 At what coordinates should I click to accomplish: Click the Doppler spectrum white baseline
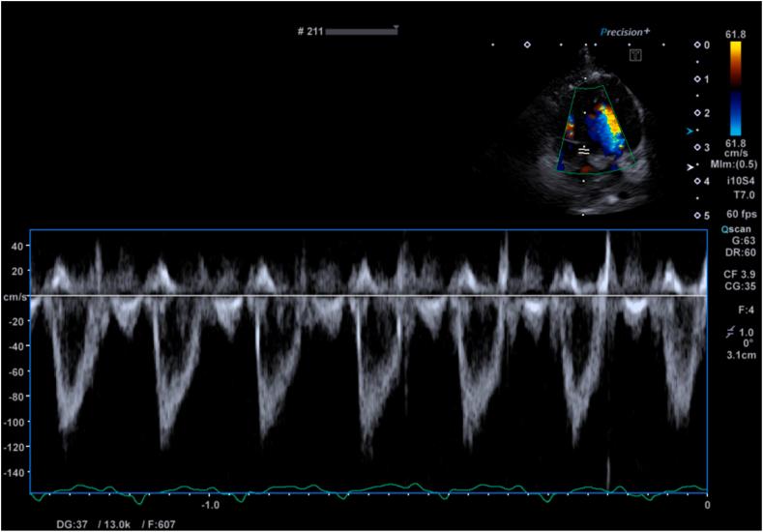367,296
